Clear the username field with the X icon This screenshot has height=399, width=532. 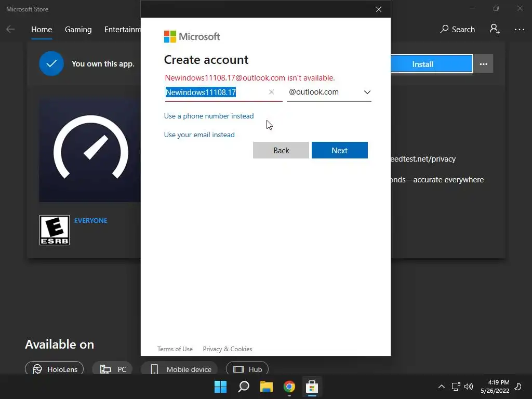(x=271, y=92)
